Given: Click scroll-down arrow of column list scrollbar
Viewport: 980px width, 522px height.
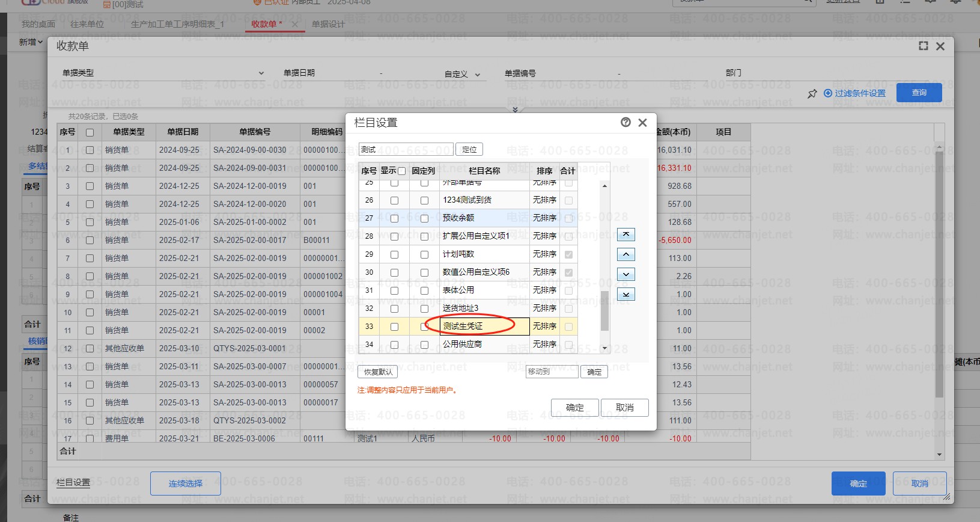Looking at the screenshot, I should tap(604, 348).
